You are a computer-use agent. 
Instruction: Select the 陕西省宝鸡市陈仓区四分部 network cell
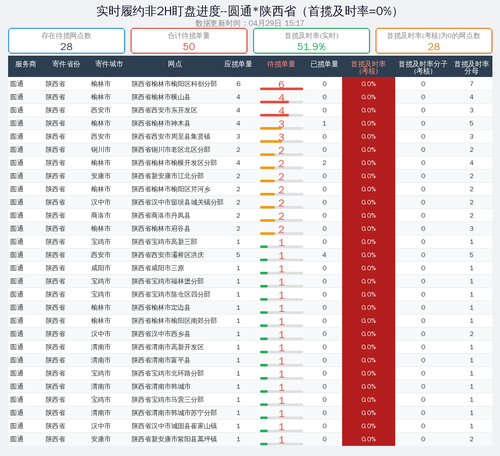(x=171, y=295)
